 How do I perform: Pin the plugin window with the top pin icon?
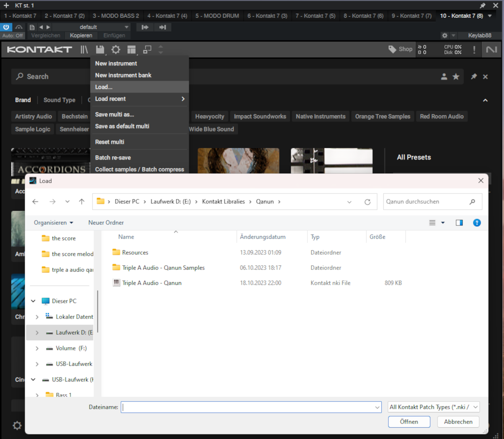[x=483, y=5]
